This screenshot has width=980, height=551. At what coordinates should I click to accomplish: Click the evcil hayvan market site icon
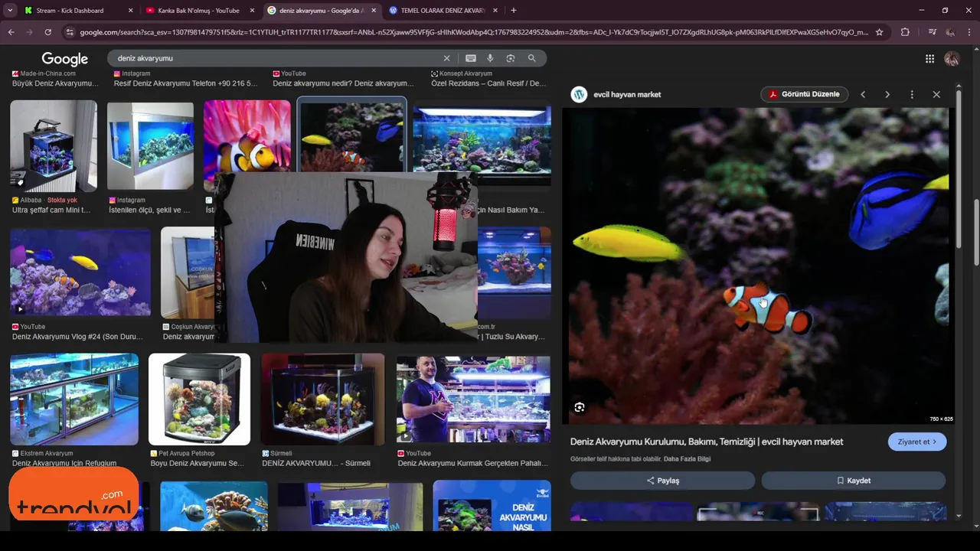(580, 94)
